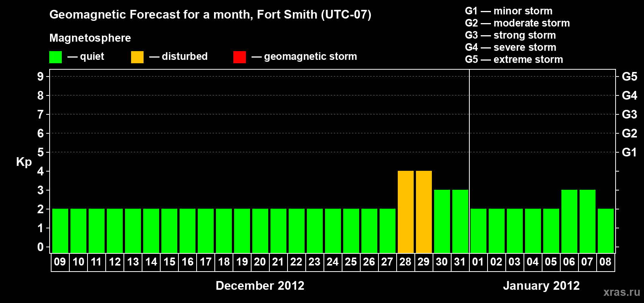This screenshot has height=303, width=644.
Task: Click the green bar for January 06
Action: pos(569,221)
